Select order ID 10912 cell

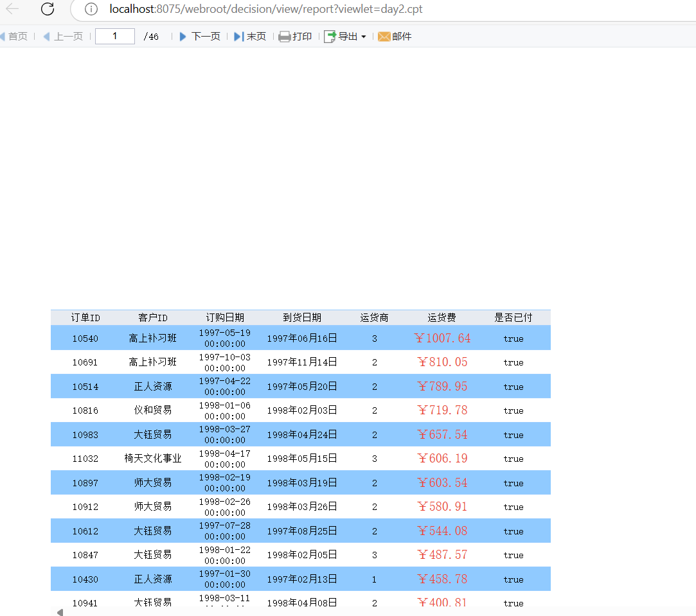click(85, 507)
